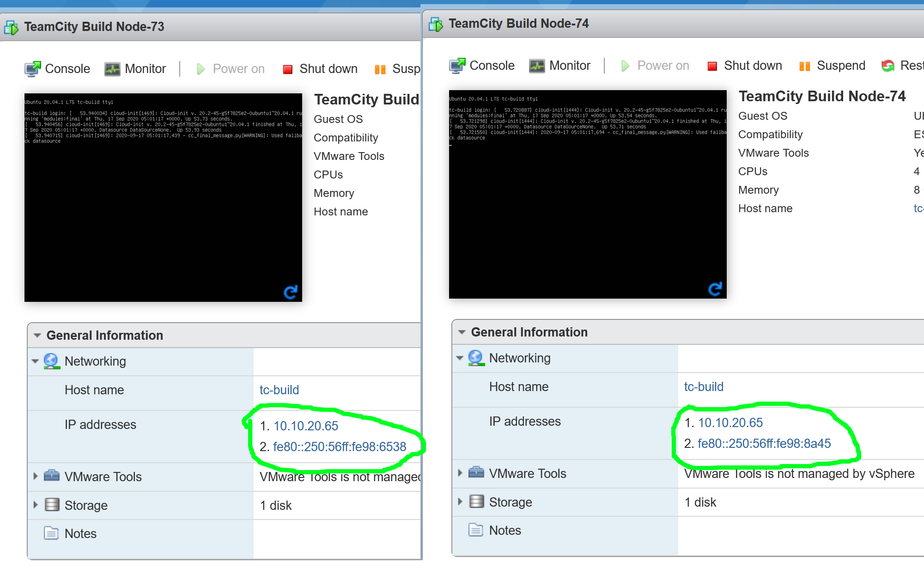Click VMware Tools toolbox icon in Node-73

[x=52, y=476]
